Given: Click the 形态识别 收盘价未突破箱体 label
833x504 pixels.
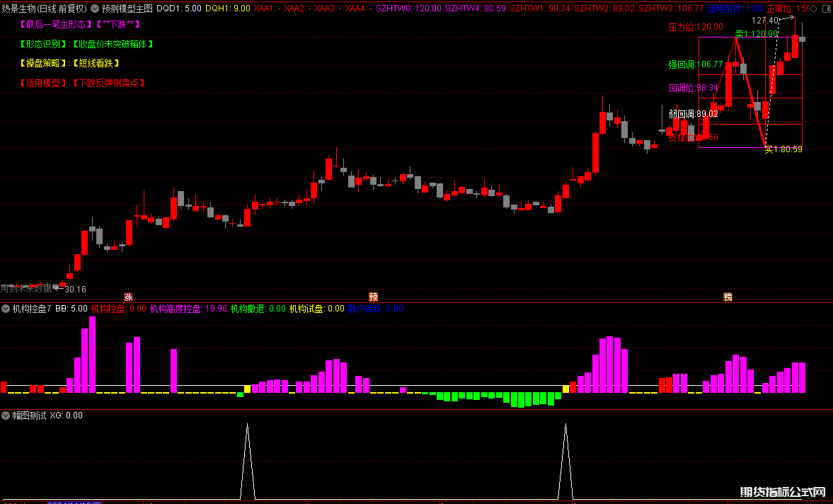Looking at the screenshot, I should coord(86,44).
